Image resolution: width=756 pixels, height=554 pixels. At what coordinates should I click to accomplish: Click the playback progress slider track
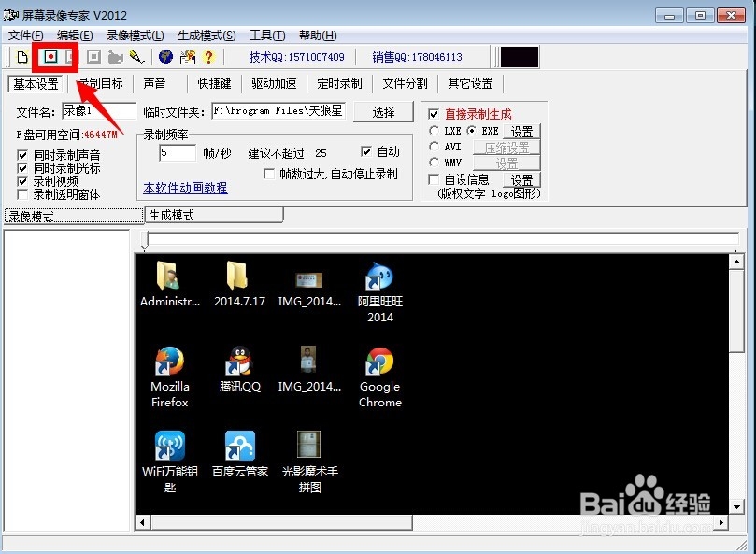443,237
